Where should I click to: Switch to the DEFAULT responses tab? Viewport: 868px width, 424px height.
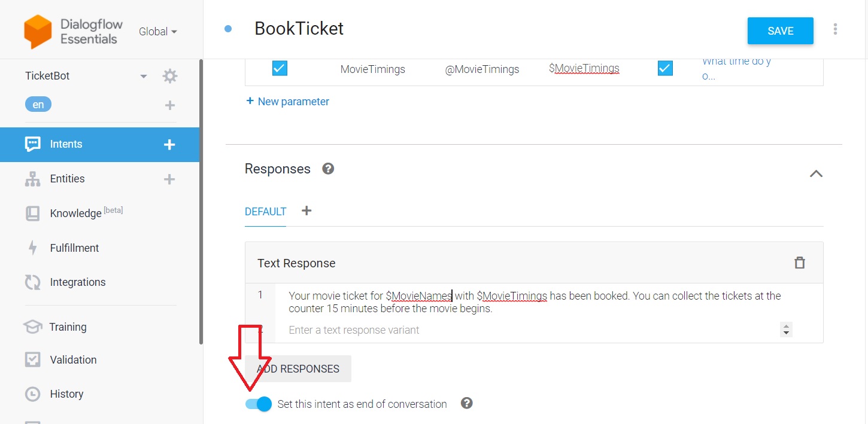click(x=265, y=211)
